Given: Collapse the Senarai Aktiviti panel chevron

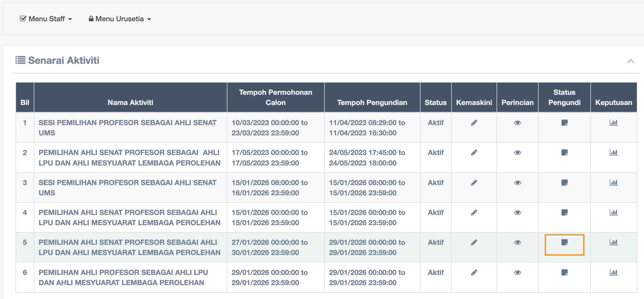Looking at the screenshot, I should [630, 61].
